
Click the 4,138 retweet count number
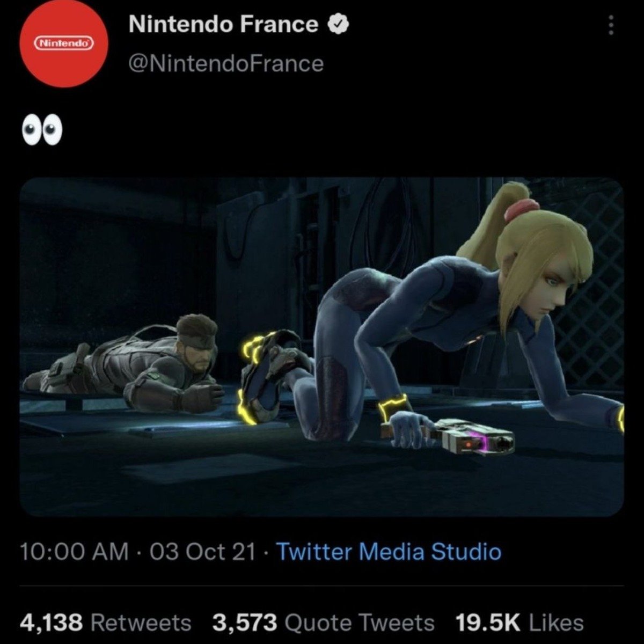tap(52, 623)
